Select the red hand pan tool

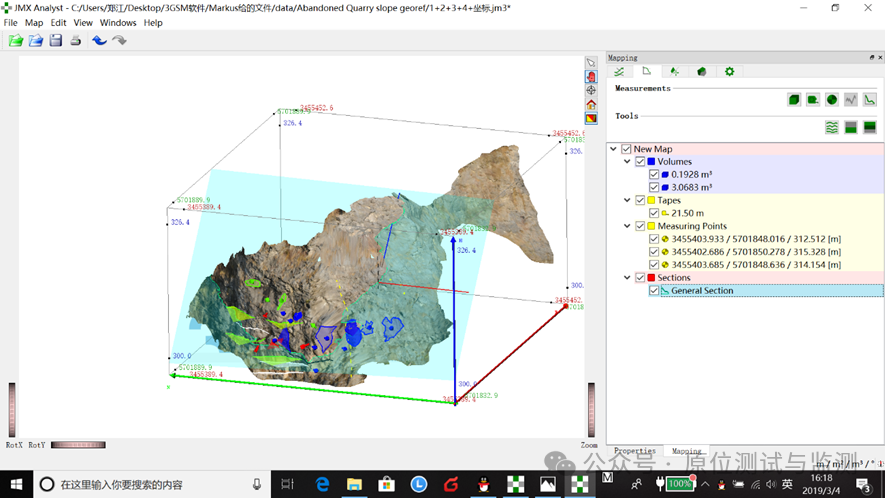591,76
